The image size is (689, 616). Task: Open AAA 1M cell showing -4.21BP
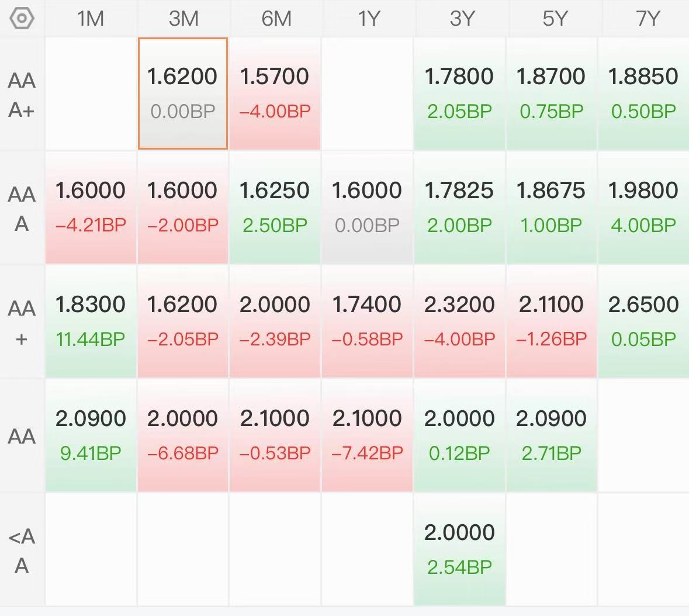(91, 207)
